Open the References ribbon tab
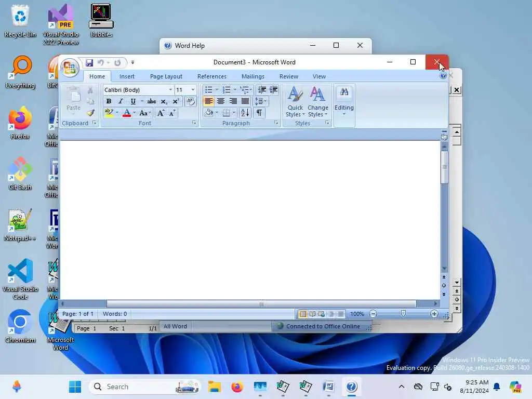Image resolution: width=532 pixels, height=399 pixels. [212, 77]
